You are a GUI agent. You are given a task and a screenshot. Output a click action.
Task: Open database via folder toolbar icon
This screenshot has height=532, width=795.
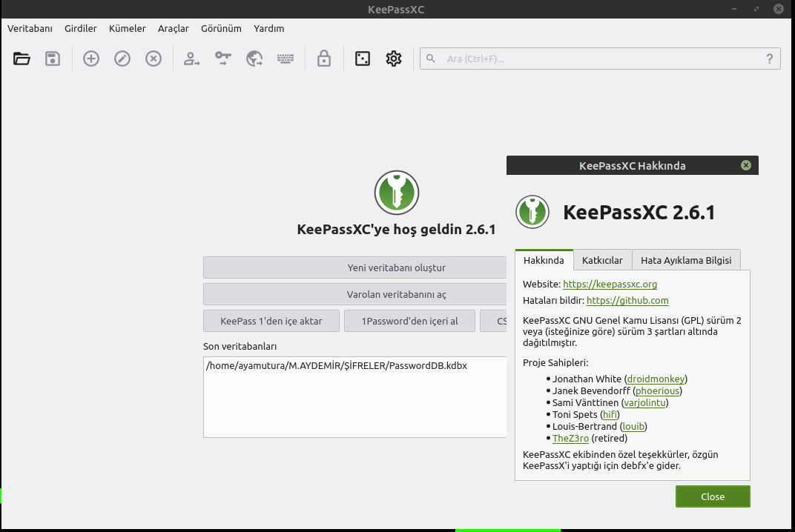tap(22, 59)
